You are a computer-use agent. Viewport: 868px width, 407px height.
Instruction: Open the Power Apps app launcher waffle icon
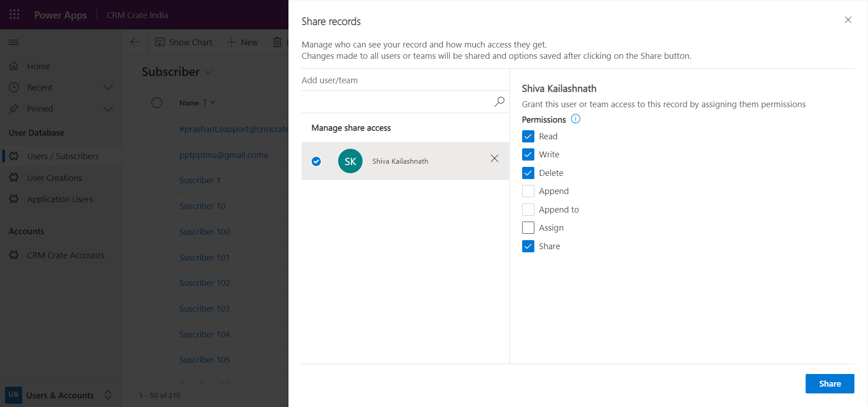tap(14, 14)
